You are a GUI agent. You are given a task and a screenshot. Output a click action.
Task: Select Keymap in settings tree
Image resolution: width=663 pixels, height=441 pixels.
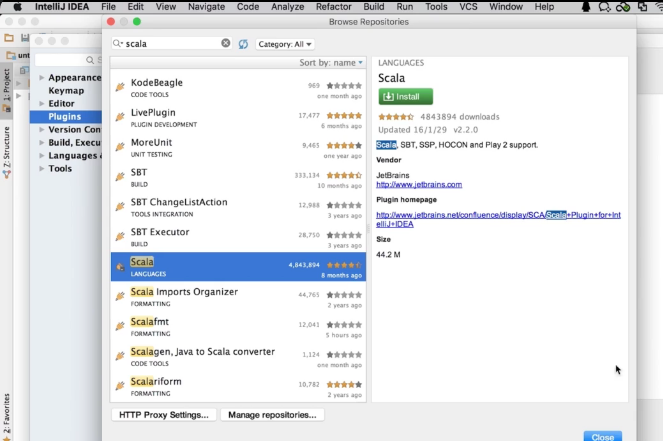click(x=66, y=90)
